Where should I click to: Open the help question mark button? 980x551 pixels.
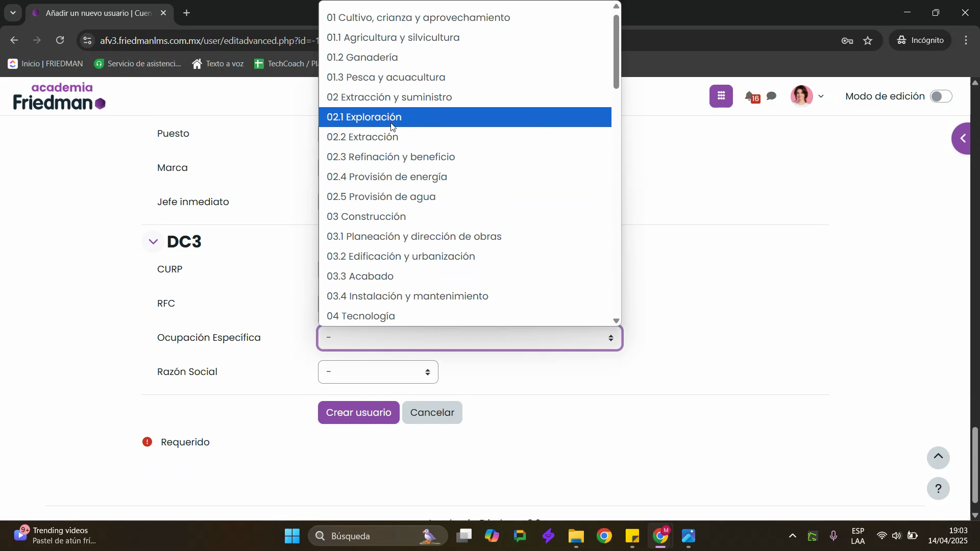pos(938,488)
